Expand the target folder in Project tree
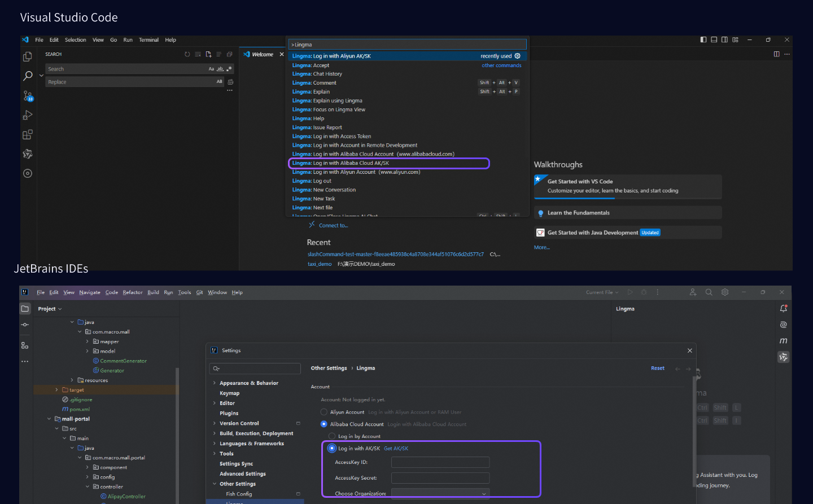 (56, 390)
